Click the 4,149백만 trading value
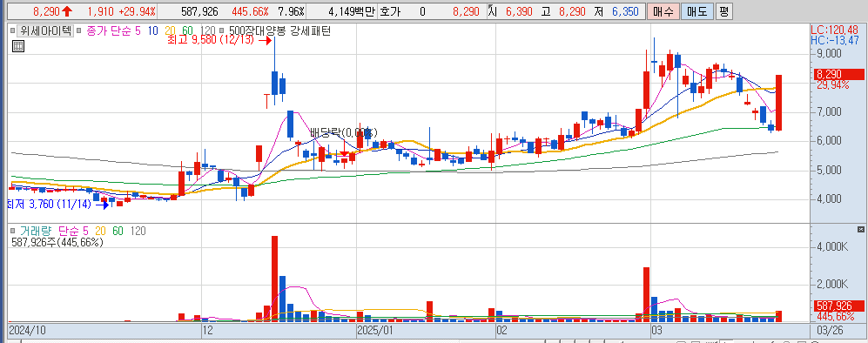 point(352,11)
